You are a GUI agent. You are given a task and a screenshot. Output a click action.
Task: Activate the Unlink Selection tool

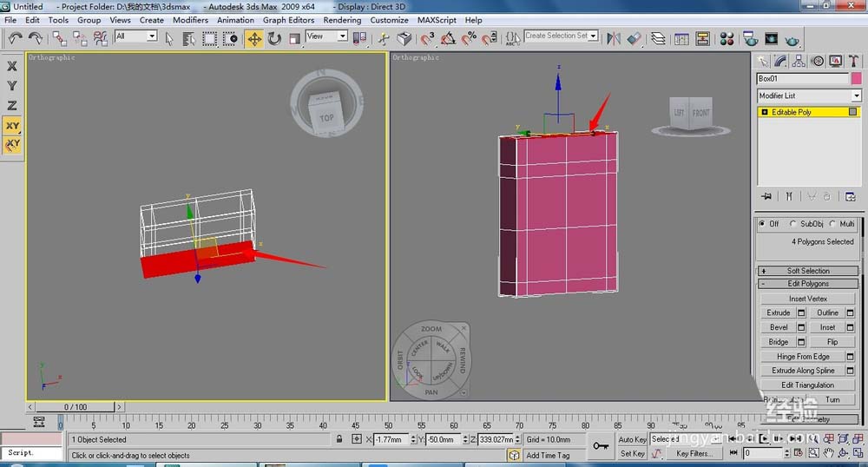click(x=80, y=38)
